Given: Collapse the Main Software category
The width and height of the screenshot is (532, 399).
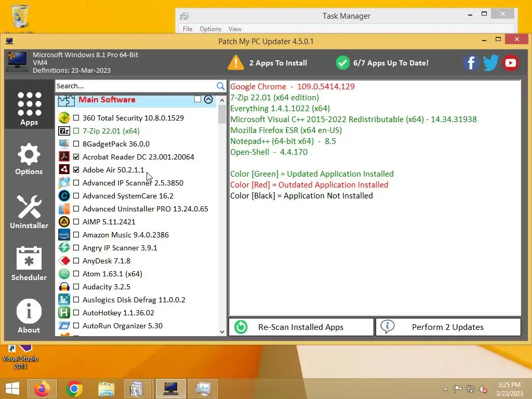Looking at the screenshot, I should 208,99.
